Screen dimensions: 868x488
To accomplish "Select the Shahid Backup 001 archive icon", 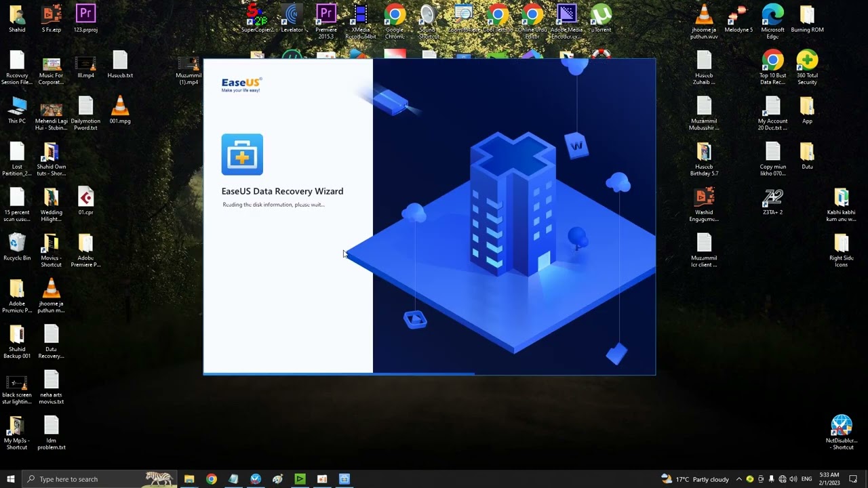I will [17, 342].
